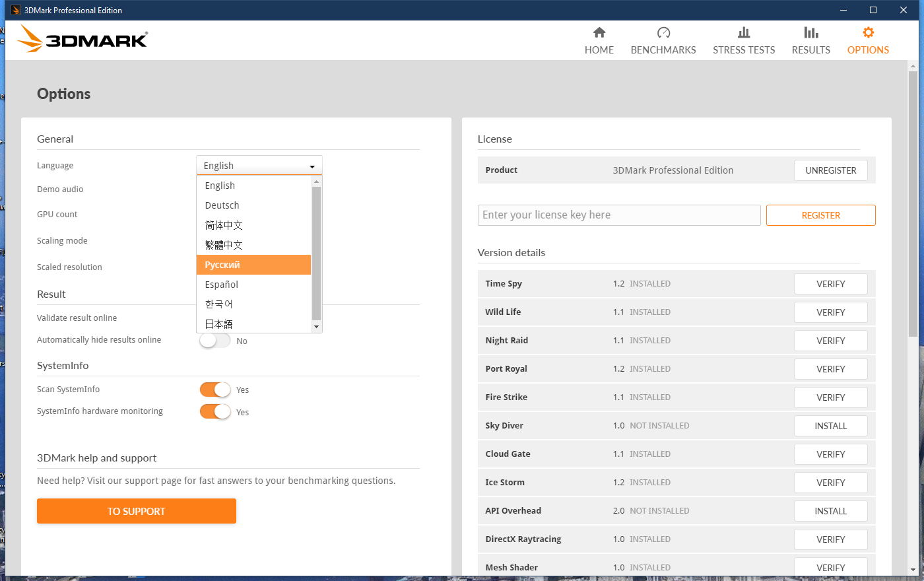Image resolution: width=924 pixels, height=581 pixels.
Task: Open Results via its chart icon
Action: (x=811, y=32)
